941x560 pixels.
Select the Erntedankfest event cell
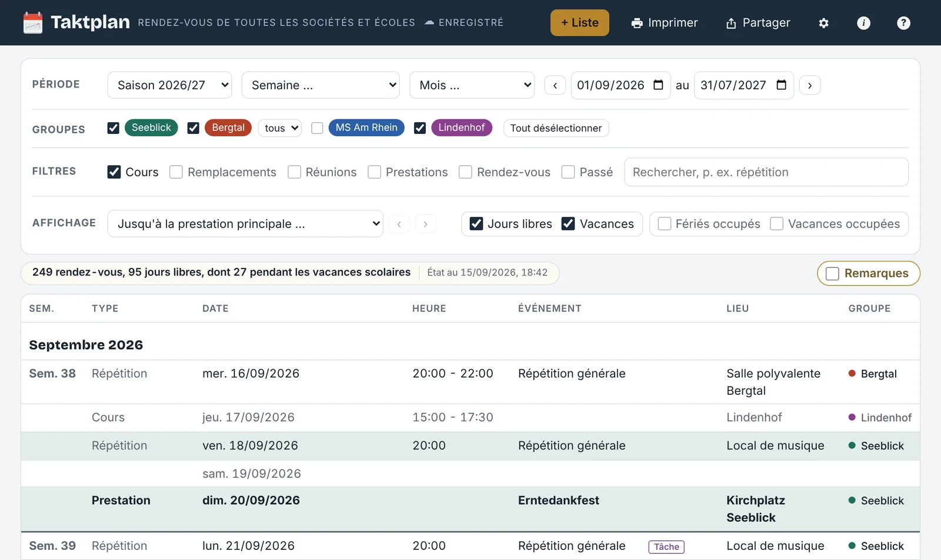coord(559,500)
